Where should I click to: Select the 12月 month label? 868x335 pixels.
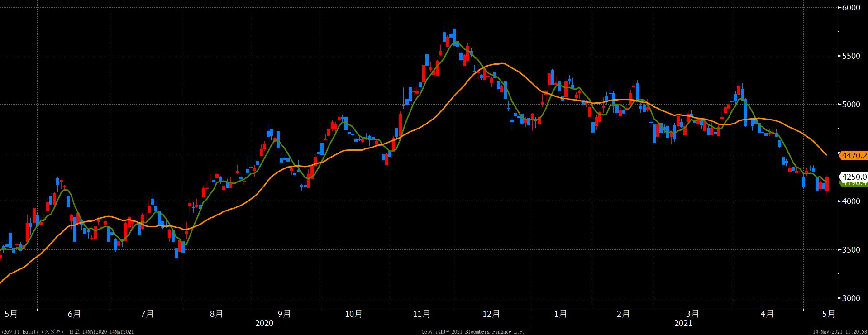coord(491,314)
